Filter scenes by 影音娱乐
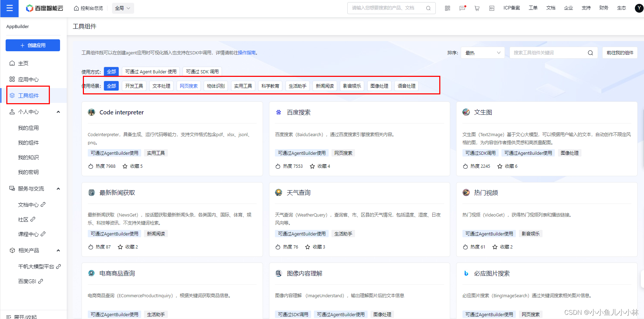The image size is (644, 319). pyautogui.click(x=352, y=86)
